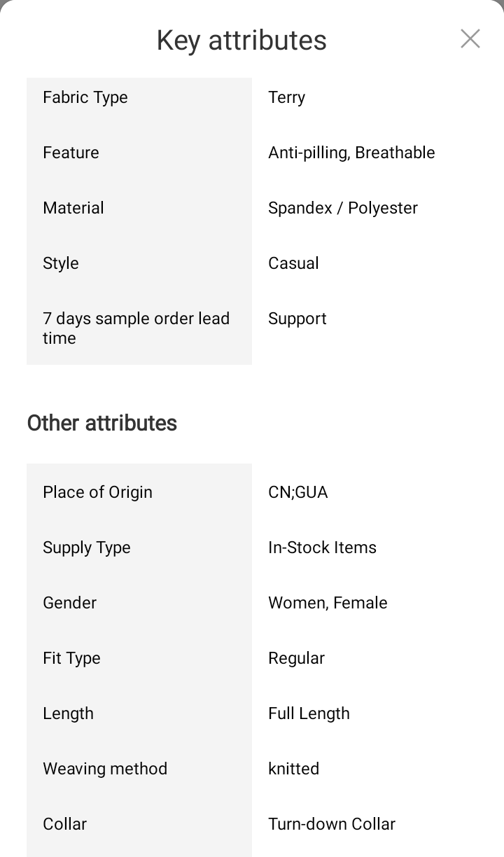The height and width of the screenshot is (857, 504).
Task: Tap Anti-pilling, Breathable value
Action: 351,153
